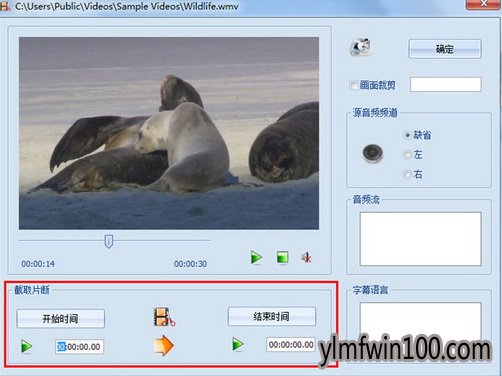This screenshot has height=376, width=502.
Task: Click the 开始时间 button
Action: [61, 319]
